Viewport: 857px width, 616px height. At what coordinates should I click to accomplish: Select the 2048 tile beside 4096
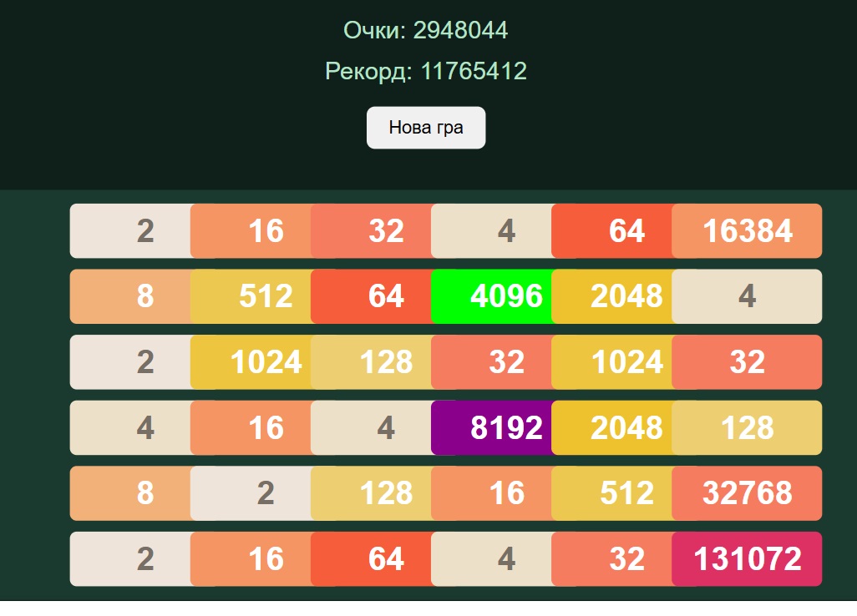[x=612, y=296]
